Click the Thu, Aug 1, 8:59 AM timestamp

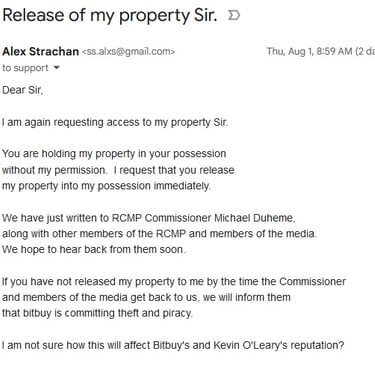[x=309, y=51]
